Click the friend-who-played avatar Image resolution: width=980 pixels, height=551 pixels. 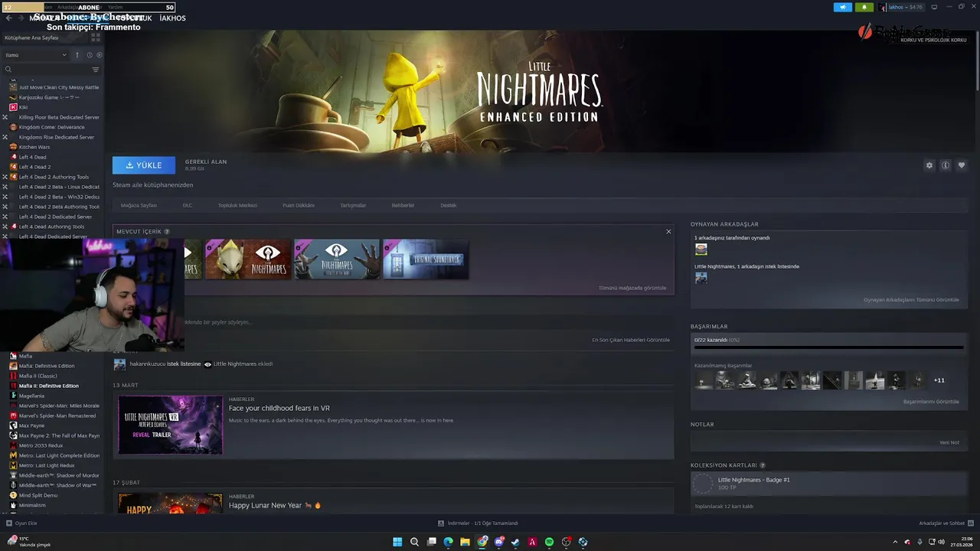point(701,249)
